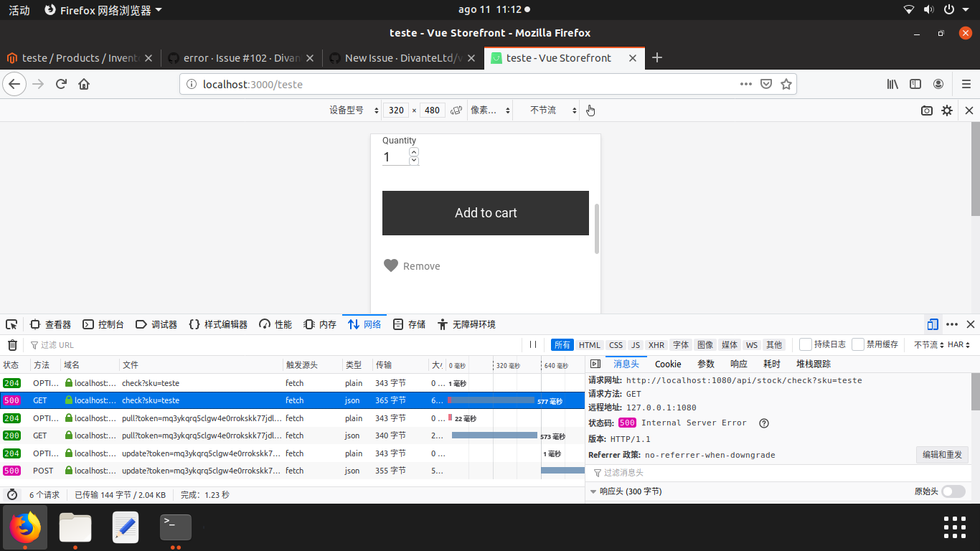Take a screenshot of the viewport
Viewport: 980px width, 551px height.
(926, 110)
